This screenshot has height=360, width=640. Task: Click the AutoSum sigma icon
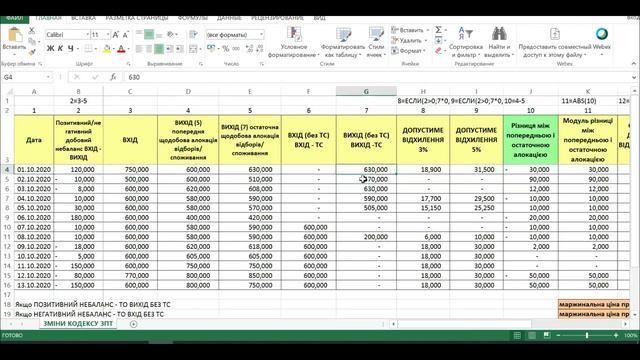[x=438, y=30]
